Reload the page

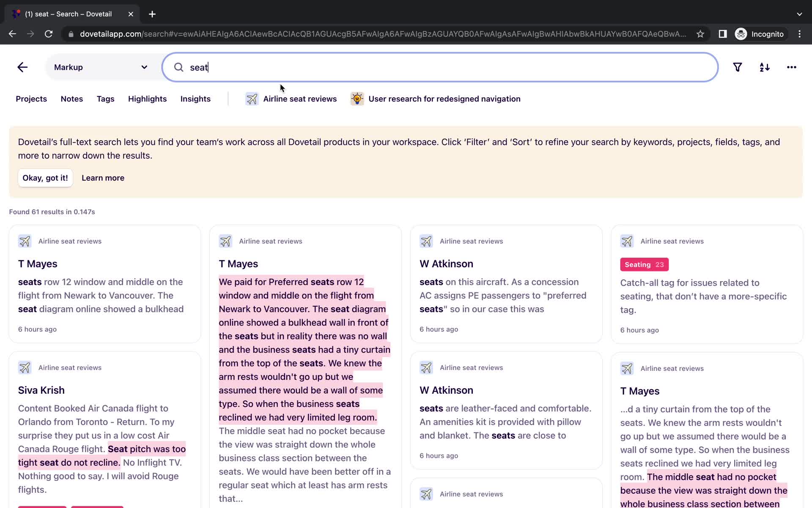tap(49, 34)
